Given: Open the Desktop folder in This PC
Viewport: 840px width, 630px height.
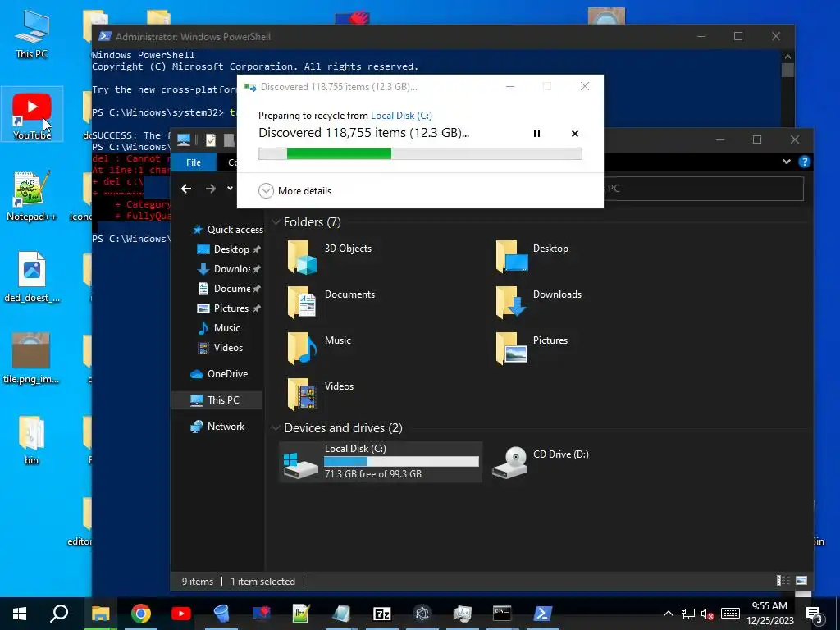Looking at the screenshot, I should tap(532, 256).
